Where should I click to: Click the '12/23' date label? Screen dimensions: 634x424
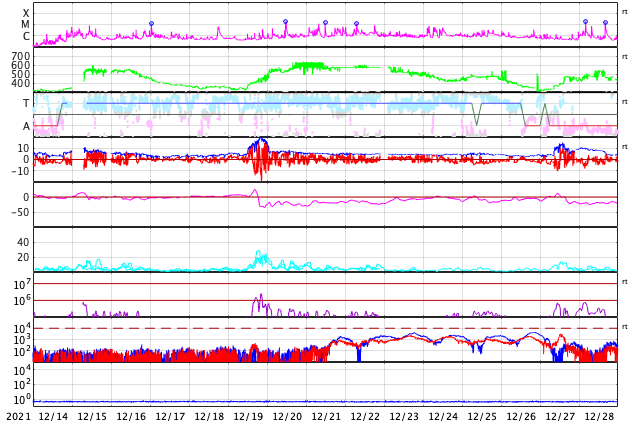404,416
